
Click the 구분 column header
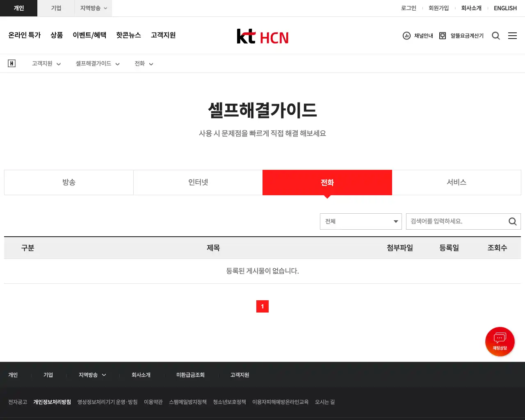pos(28,248)
